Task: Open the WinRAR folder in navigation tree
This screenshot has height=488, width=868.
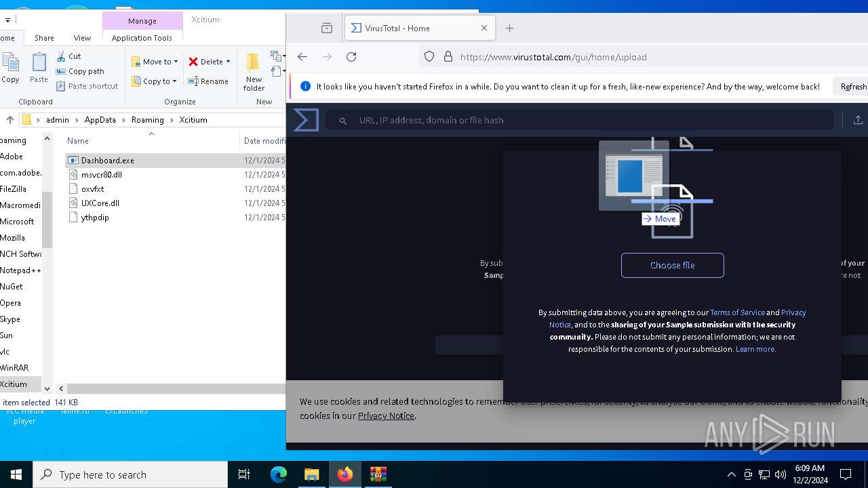Action: click(14, 368)
